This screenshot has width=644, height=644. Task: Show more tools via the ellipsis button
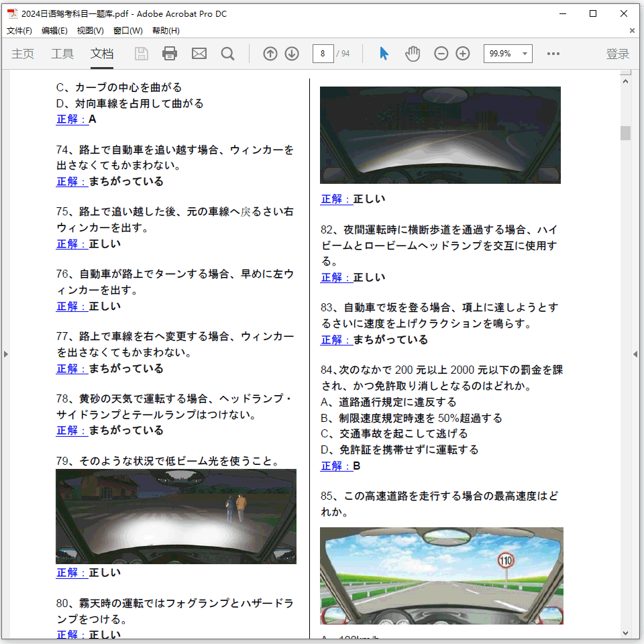tap(553, 54)
